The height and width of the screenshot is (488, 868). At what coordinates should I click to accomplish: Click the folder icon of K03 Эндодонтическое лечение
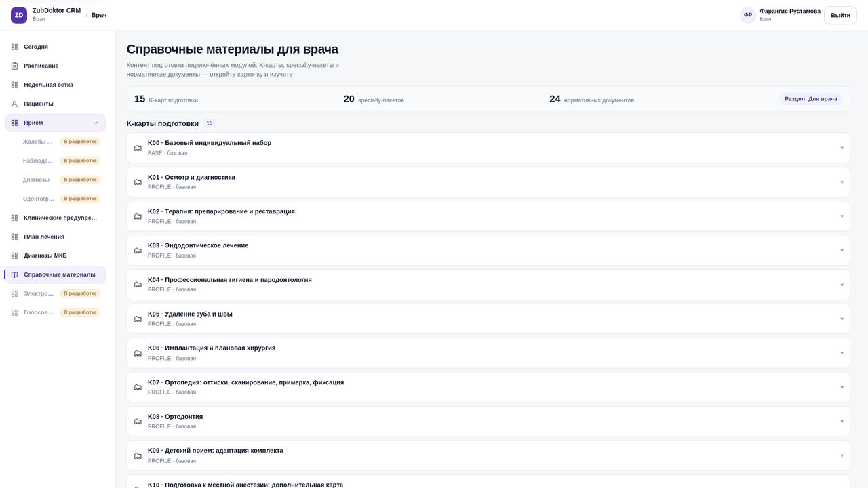coord(138,250)
